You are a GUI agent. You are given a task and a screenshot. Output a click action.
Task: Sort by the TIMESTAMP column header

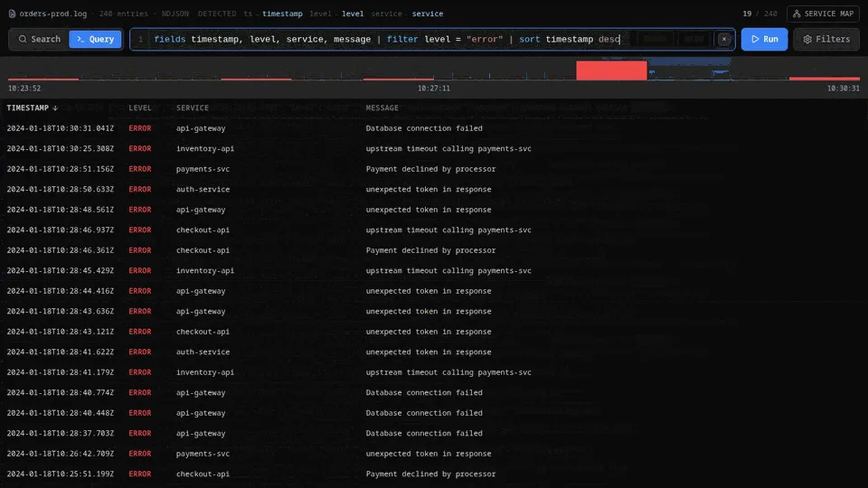pyautogui.click(x=33, y=108)
